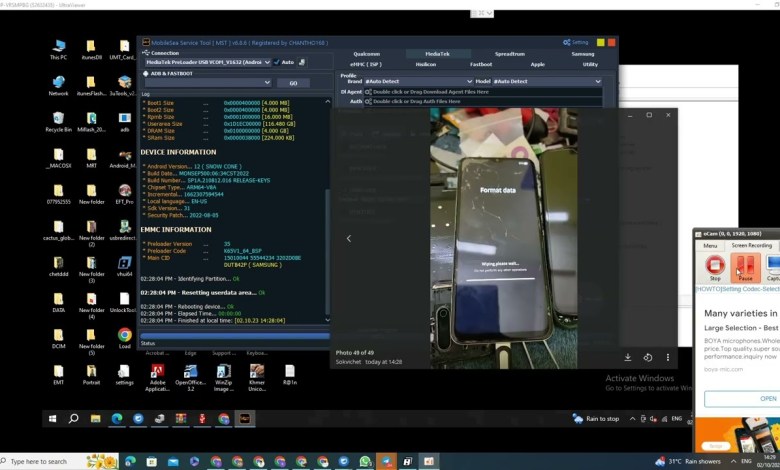The width and height of the screenshot is (780, 470).
Task: Open Setting in MobileSea Service Tool
Action: click(x=577, y=43)
